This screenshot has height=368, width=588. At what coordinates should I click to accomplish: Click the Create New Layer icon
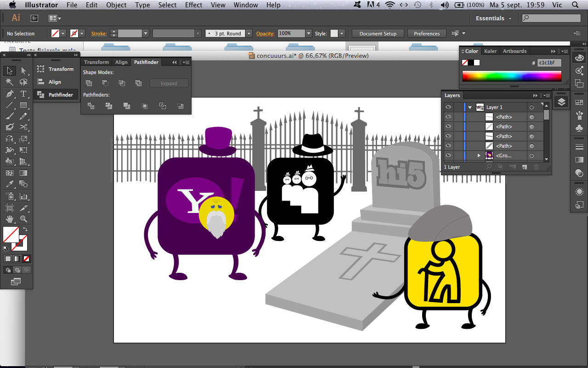[x=524, y=167]
